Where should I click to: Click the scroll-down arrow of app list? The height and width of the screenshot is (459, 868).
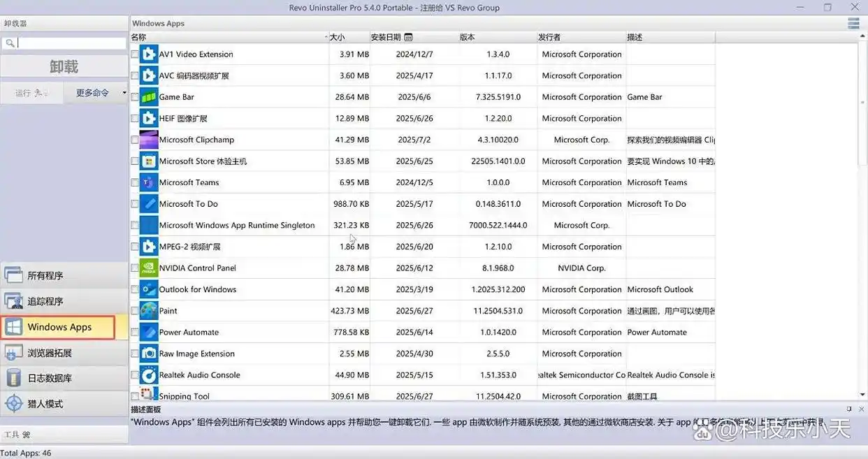[862, 395]
